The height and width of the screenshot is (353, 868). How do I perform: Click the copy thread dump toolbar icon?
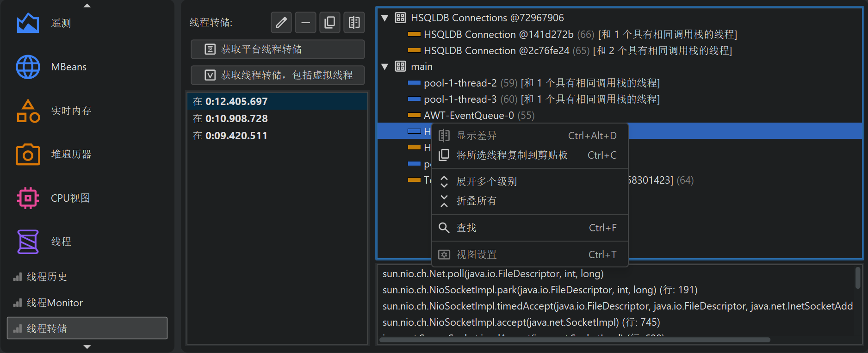click(330, 22)
